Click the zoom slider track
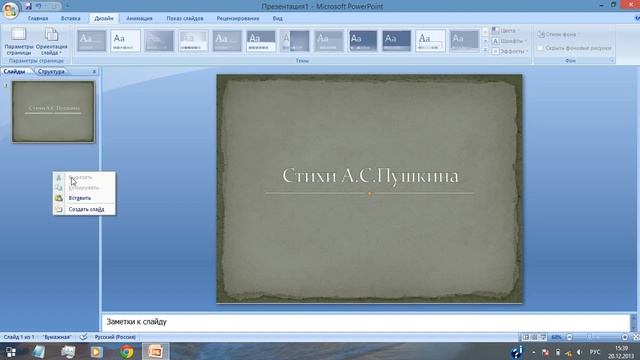This screenshot has height=360, width=640. (x=597, y=337)
